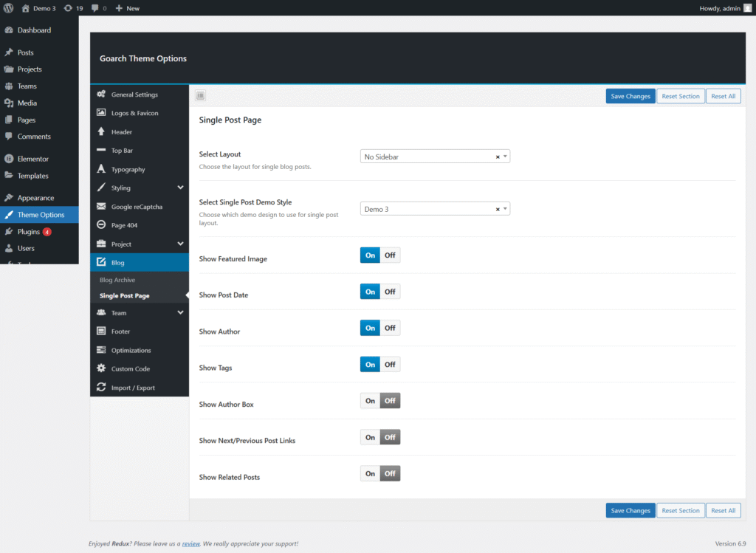Open Theme Options in admin menu
Image resolution: width=756 pixels, height=553 pixels.
tap(39, 215)
